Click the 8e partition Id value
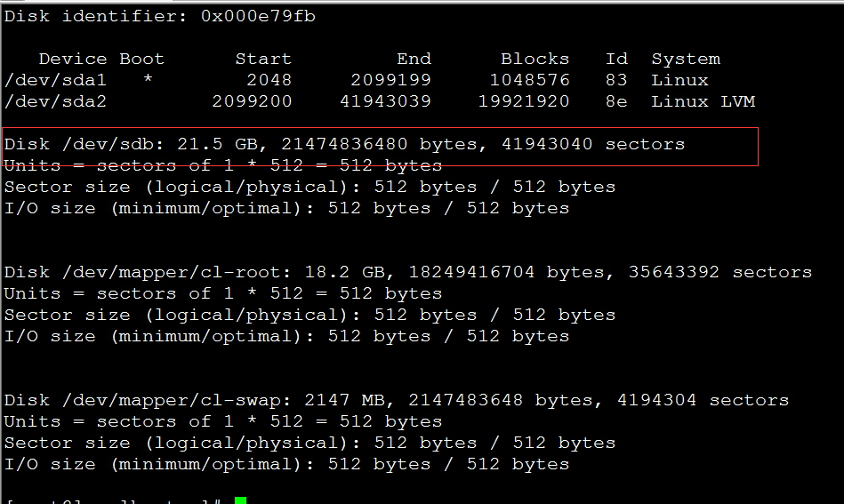The width and height of the screenshot is (844, 504). click(616, 101)
